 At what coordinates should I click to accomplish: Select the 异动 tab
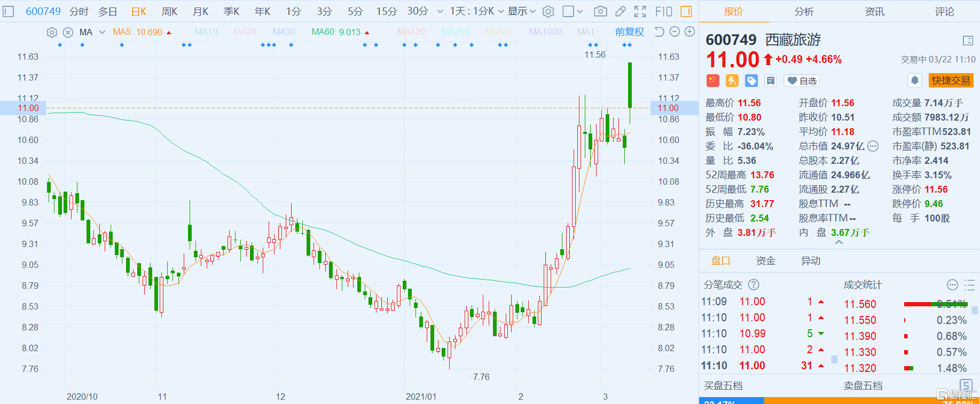click(x=810, y=261)
